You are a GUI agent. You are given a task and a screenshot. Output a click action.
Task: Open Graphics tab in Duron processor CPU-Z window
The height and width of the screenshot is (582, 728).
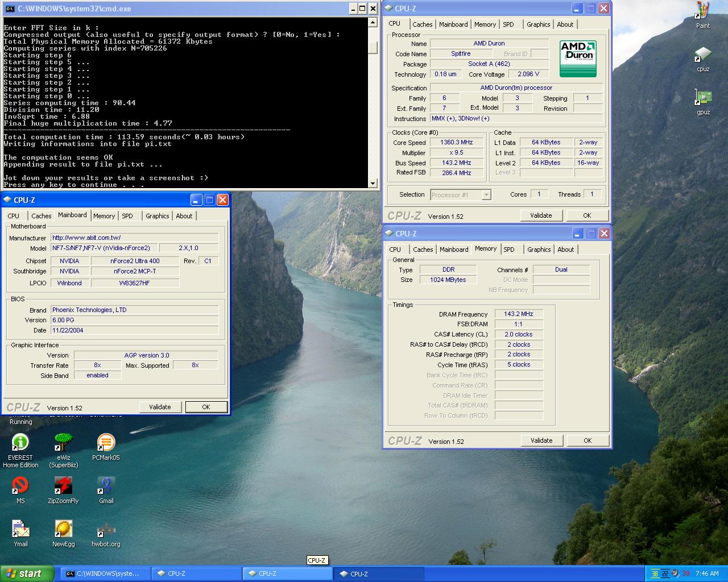538,24
